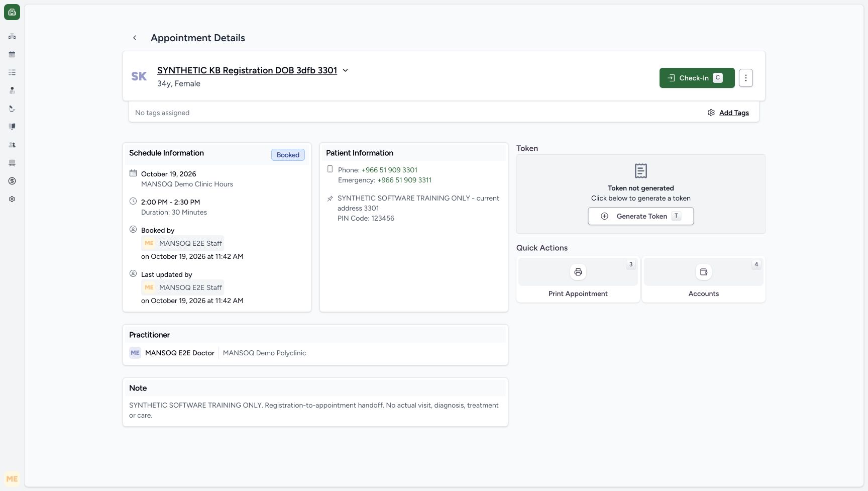Image resolution: width=868 pixels, height=491 pixels.
Task: Click the green hospital logo icon
Action: (x=12, y=12)
